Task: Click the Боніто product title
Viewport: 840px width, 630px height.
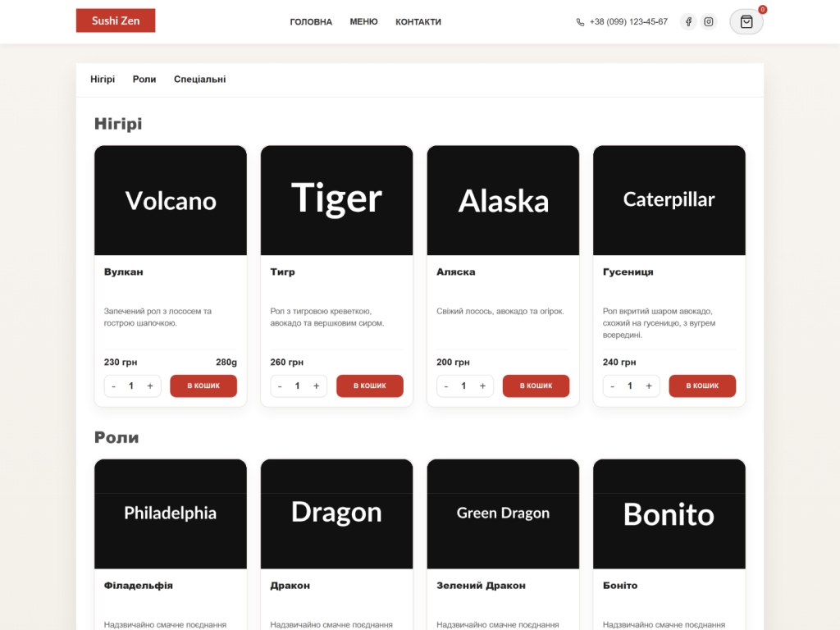Action: [x=620, y=586]
